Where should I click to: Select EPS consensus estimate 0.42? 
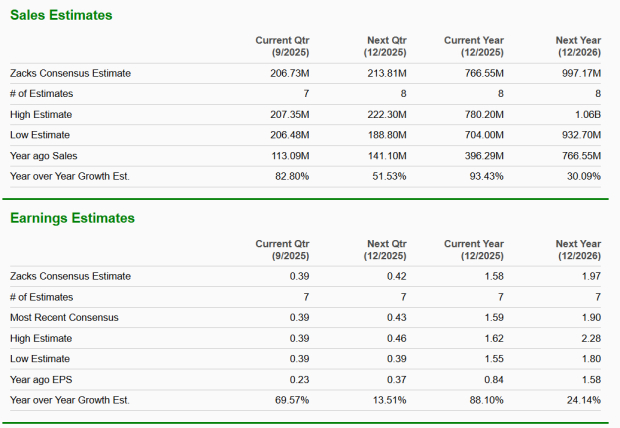tap(397, 276)
